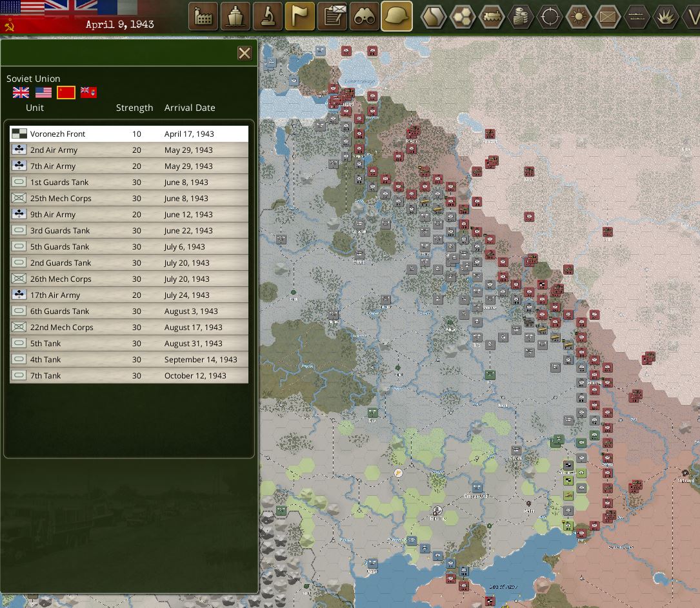The image size is (700, 608).
Task: Click the Strength column header
Action: pos(134,108)
